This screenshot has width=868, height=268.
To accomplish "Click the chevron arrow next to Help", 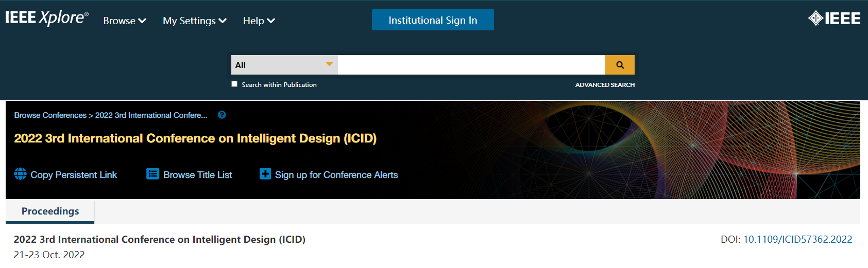I will tap(271, 21).
